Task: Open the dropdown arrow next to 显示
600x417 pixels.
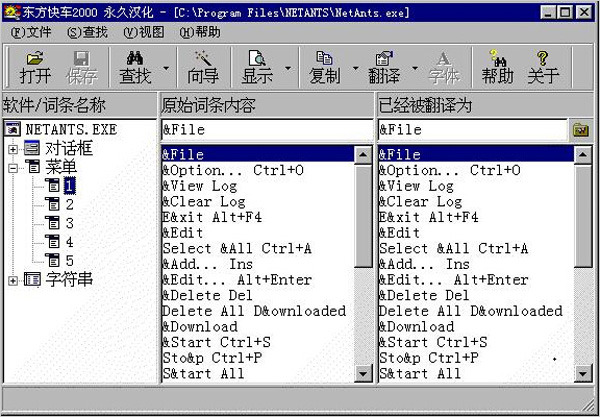Action: coord(288,68)
